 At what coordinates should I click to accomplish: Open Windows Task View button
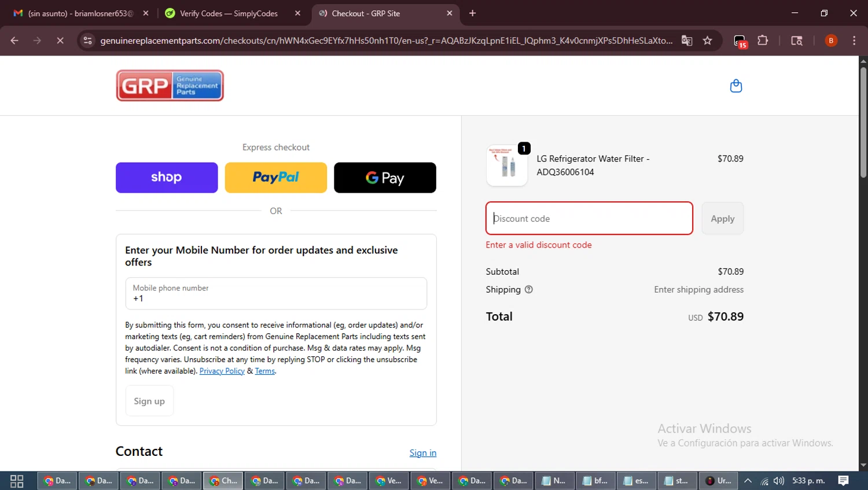pyautogui.click(x=17, y=481)
